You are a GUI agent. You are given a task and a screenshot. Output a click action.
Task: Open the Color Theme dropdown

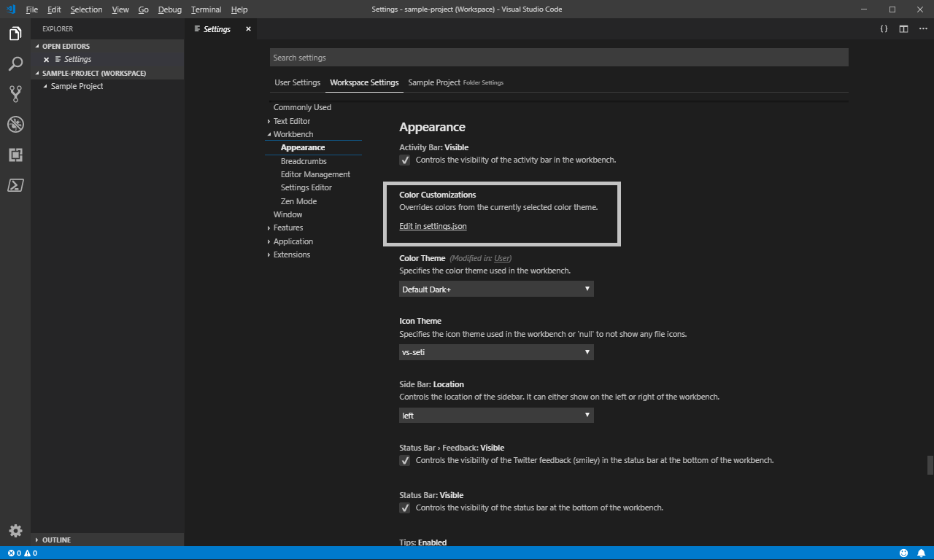click(496, 289)
